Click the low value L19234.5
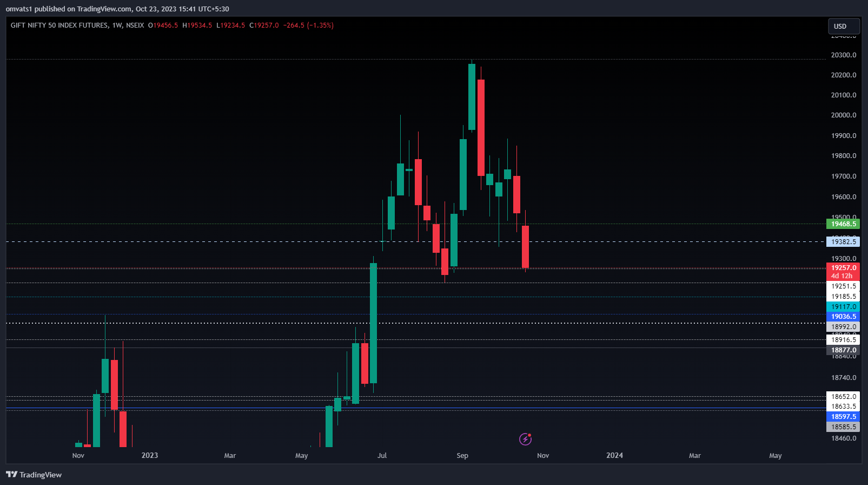Screen dimensions: 868x485 tap(231, 25)
